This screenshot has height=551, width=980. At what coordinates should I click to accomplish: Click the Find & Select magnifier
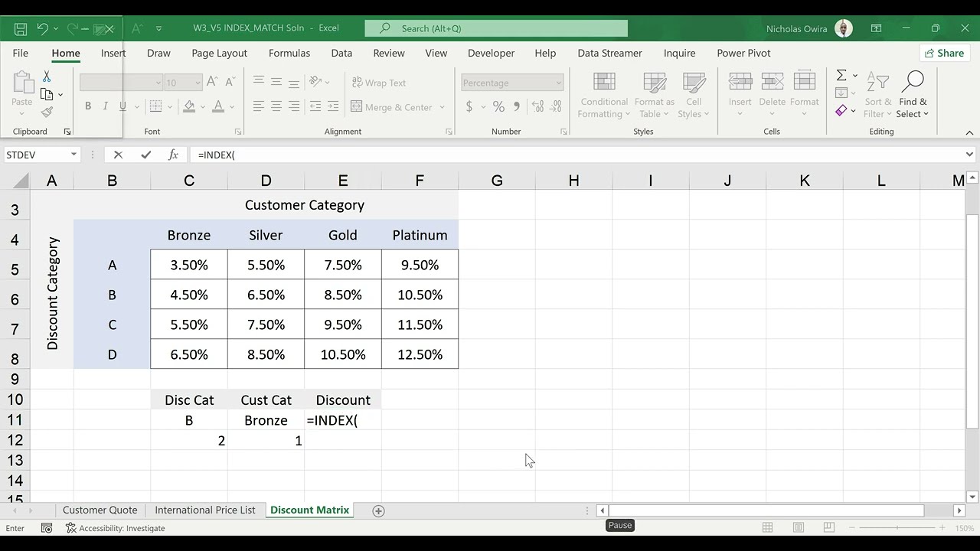913,95
